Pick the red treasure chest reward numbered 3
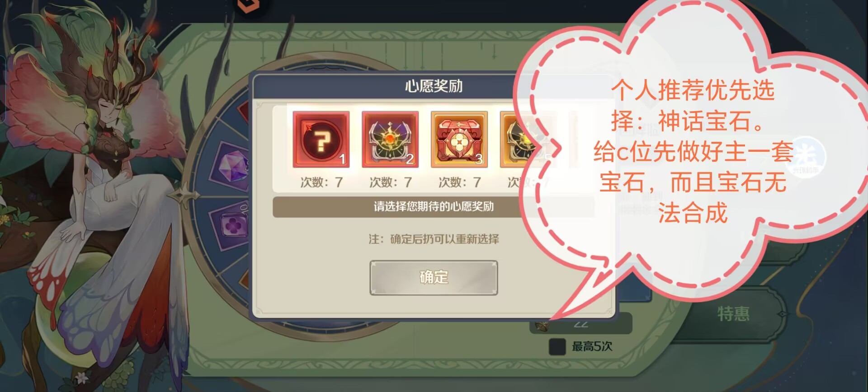The image size is (868, 392). pos(459,140)
